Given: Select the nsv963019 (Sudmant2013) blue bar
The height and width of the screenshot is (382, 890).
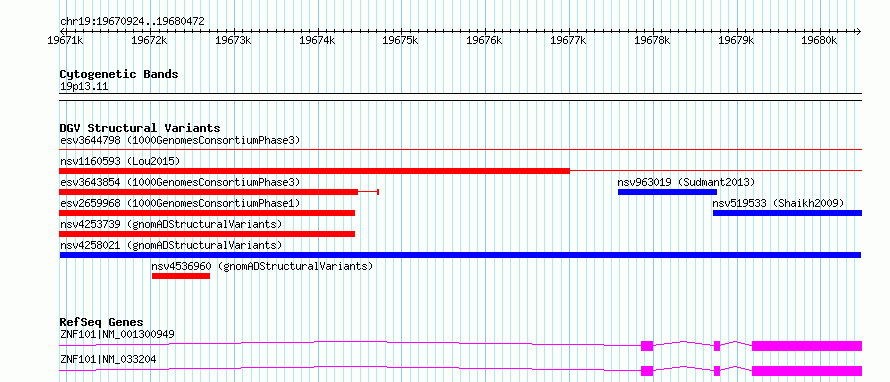Looking at the screenshot, I should [668, 192].
